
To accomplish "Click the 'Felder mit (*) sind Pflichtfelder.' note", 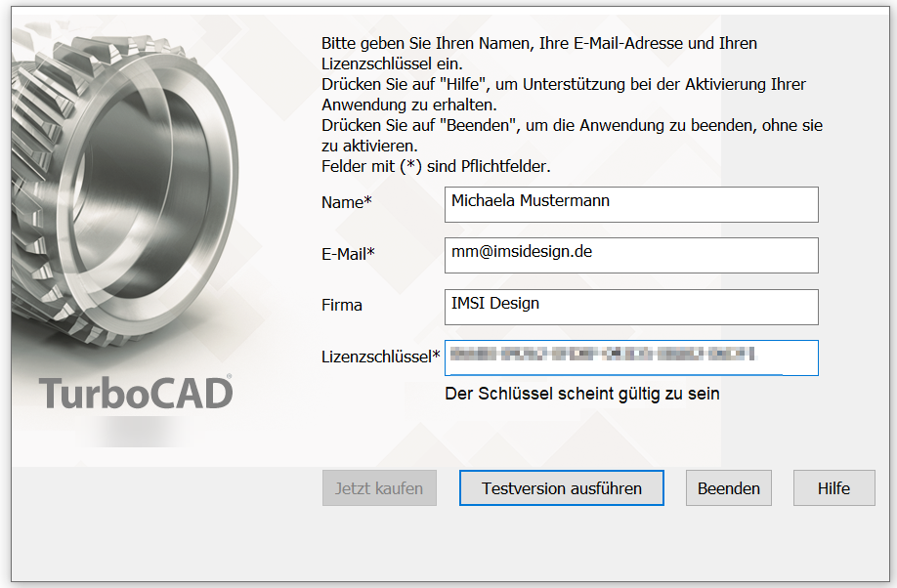I will tap(436, 166).
